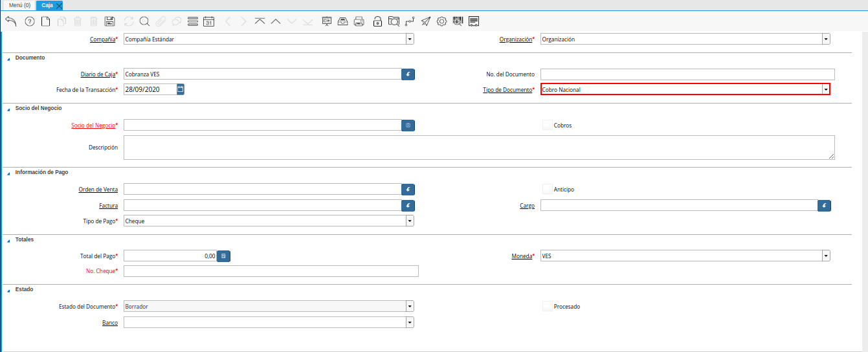Expand the Tipo de Pago dropdown
Image resolution: width=868 pixels, height=352 pixels.
click(x=409, y=221)
